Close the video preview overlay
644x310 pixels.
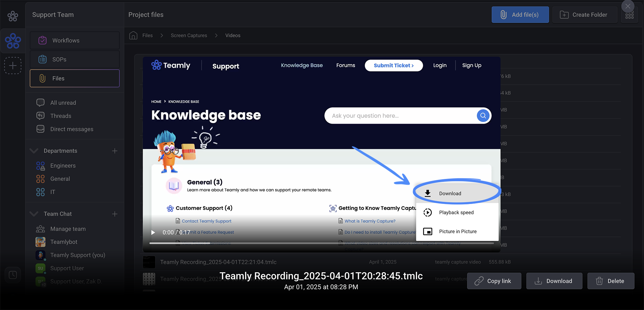pos(628,6)
